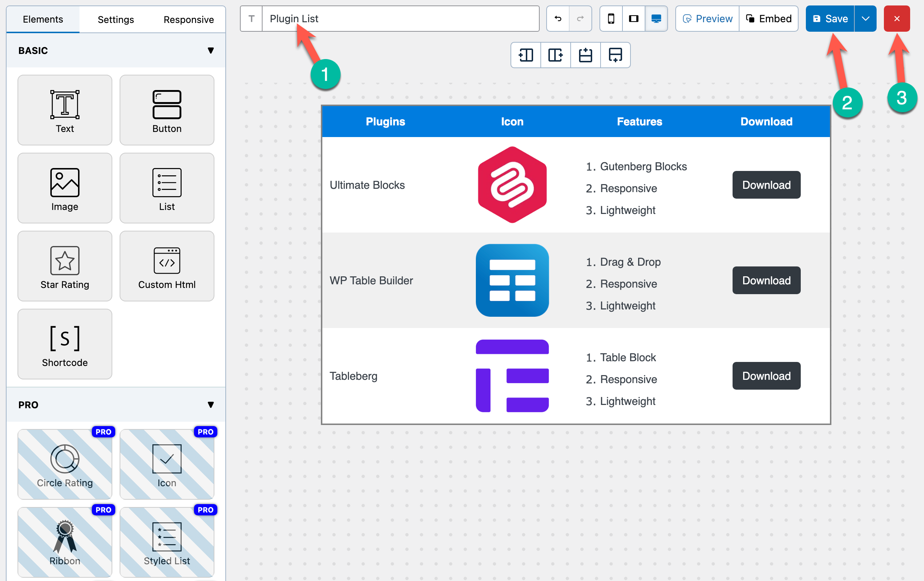Open the Save options dropdown arrow

point(865,19)
